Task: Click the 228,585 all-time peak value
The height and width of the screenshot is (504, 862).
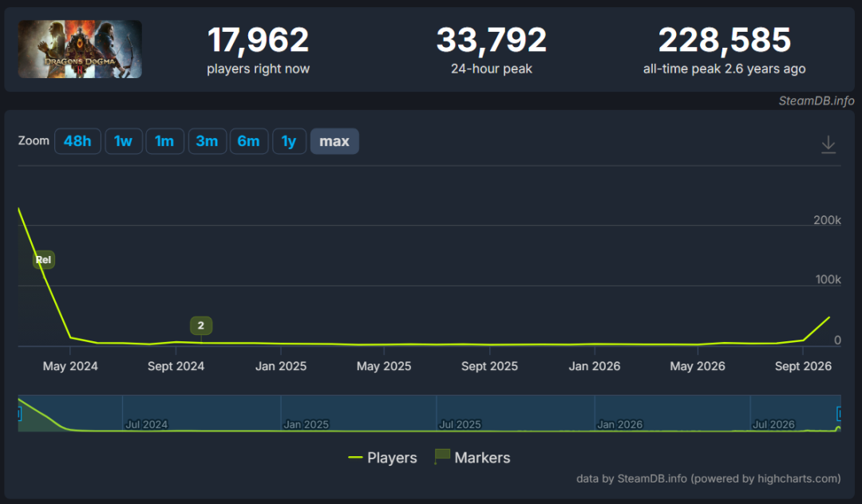Action: pos(725,40)
